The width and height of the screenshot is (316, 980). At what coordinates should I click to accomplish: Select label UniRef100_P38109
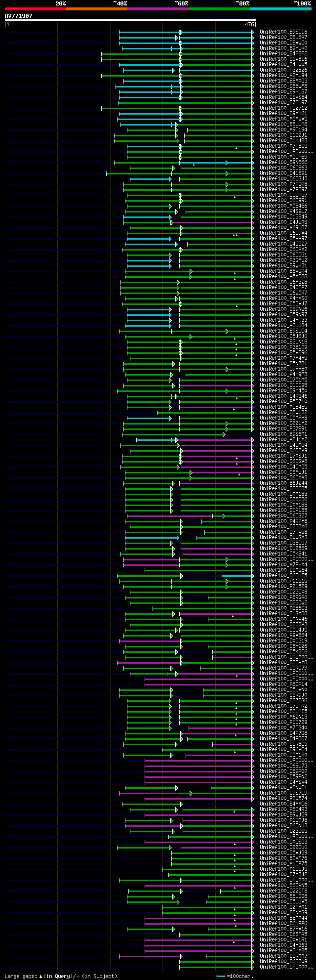pyautogui.click(x=283, y=347)
